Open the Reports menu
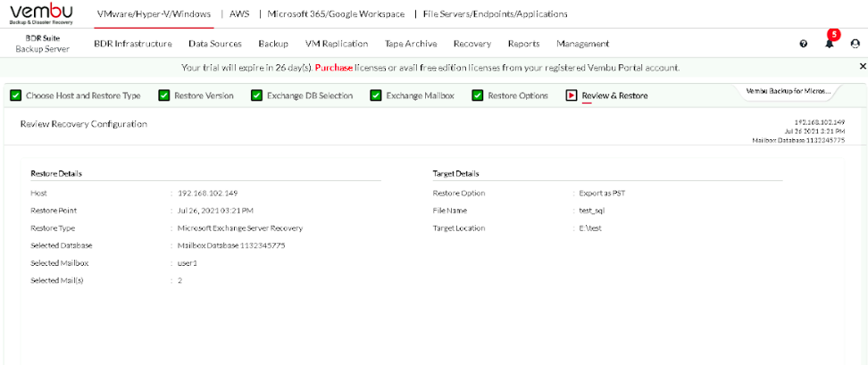 click(523, 44)
